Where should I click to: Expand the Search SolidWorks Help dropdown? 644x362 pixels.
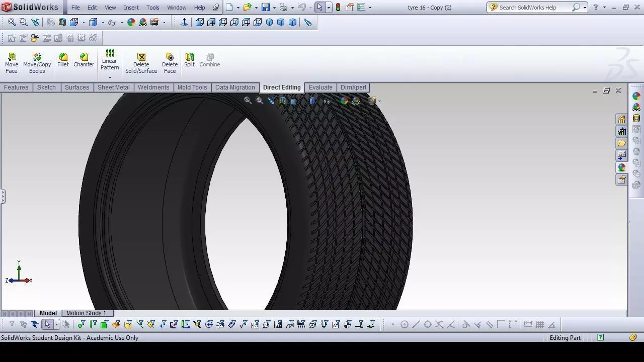pos(585,8)
